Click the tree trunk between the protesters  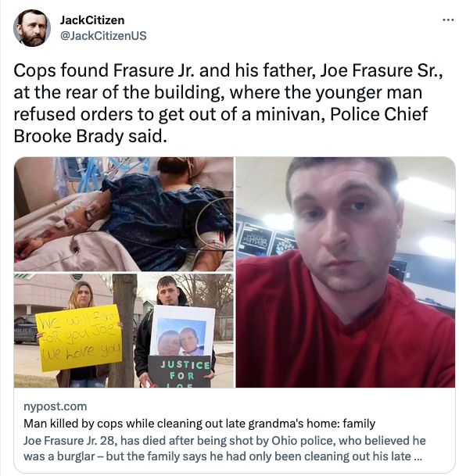pos(123,331)
